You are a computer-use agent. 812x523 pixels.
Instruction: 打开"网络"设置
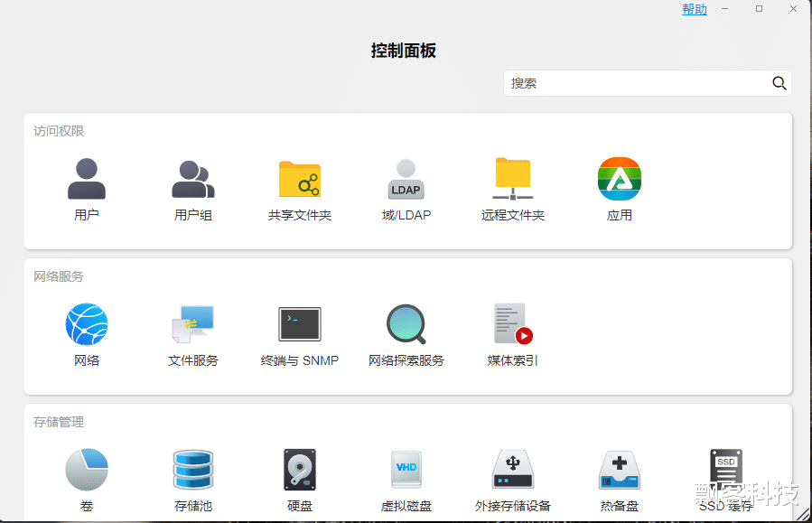pyautogui.click(x=87, y=324)
